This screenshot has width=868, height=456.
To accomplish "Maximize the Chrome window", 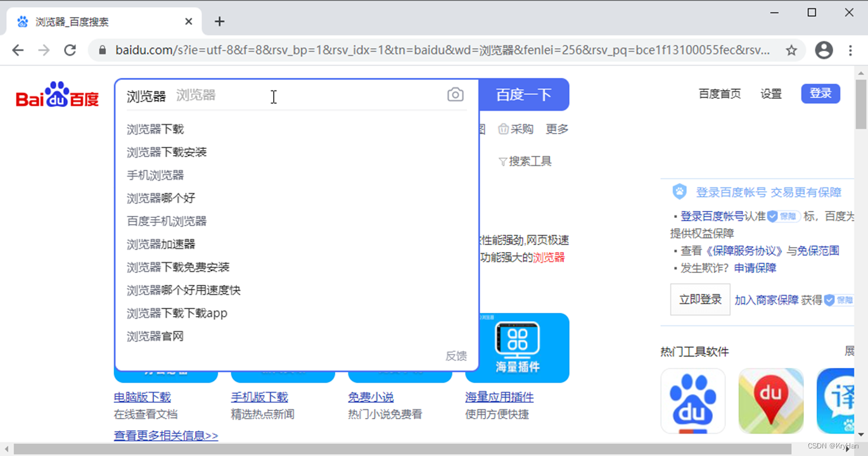I will point(812,13).
